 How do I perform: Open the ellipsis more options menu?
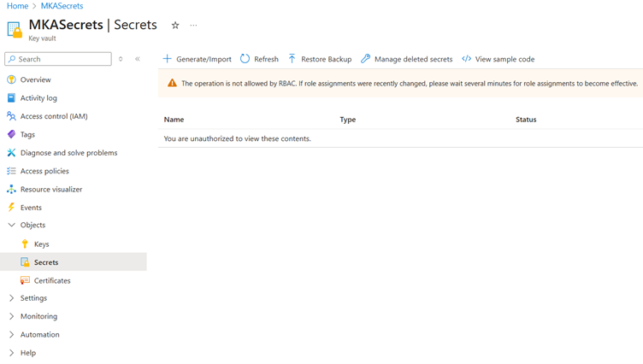click(x=194, y=26)
